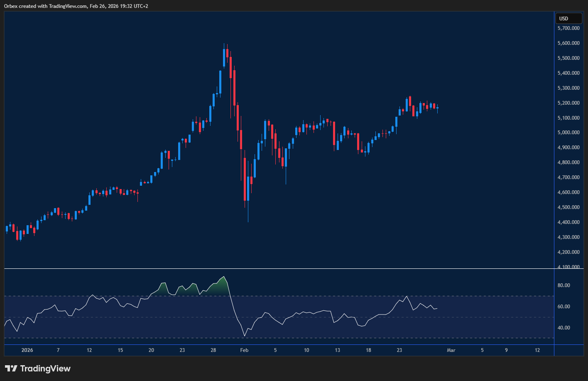
Task: Click the end of the oscillator line
Action: tap(437, 308)
